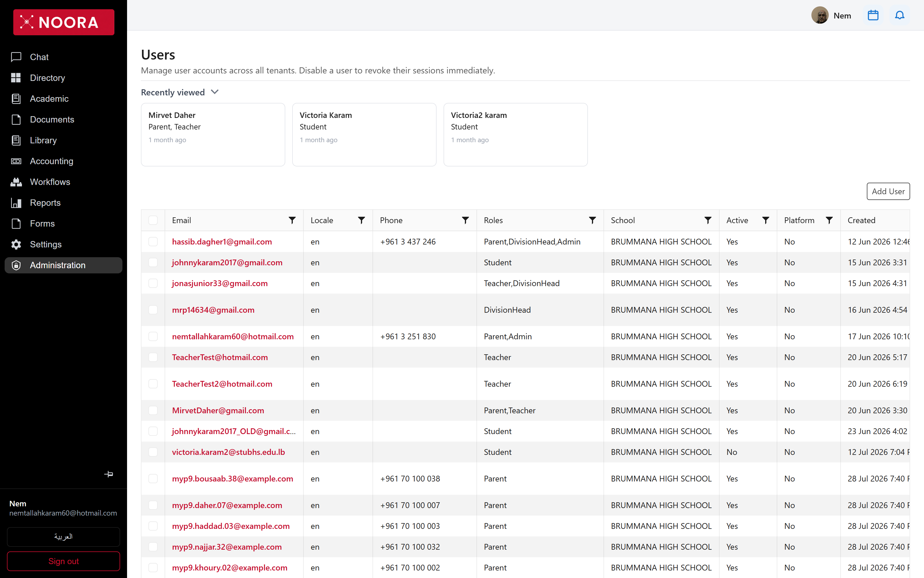
Task: Open user link johnnykaram2017_OLD@gmail.c...
Action: point(234,431)
